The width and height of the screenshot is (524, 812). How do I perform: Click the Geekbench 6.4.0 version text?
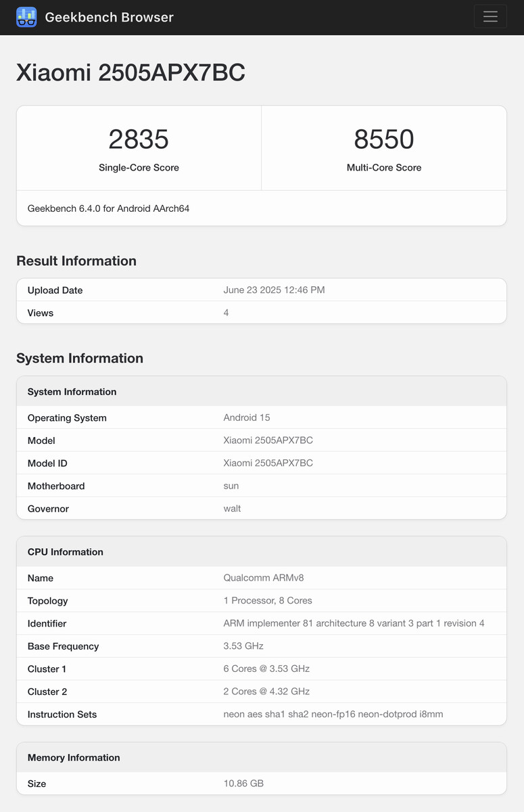108,208
